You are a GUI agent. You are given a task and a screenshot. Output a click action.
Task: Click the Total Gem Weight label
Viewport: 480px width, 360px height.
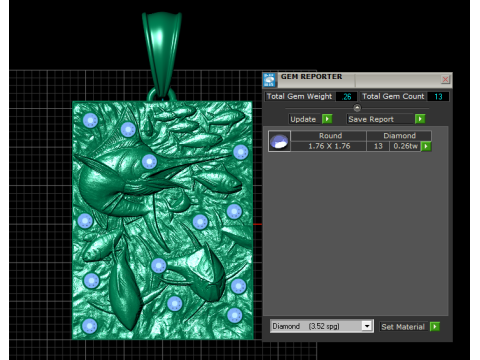pos(299,96)
